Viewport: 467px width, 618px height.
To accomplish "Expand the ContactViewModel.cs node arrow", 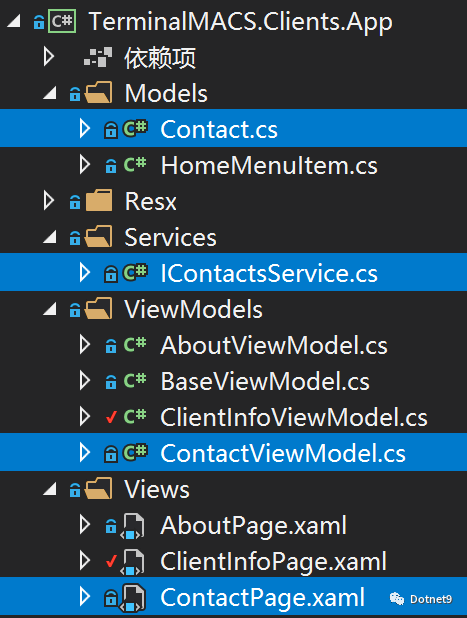I will 85,453.
